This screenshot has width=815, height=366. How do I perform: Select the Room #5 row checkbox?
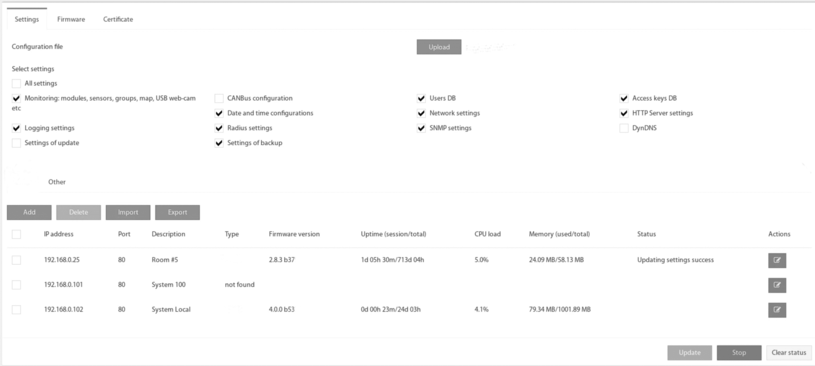[x=17, y=260]
